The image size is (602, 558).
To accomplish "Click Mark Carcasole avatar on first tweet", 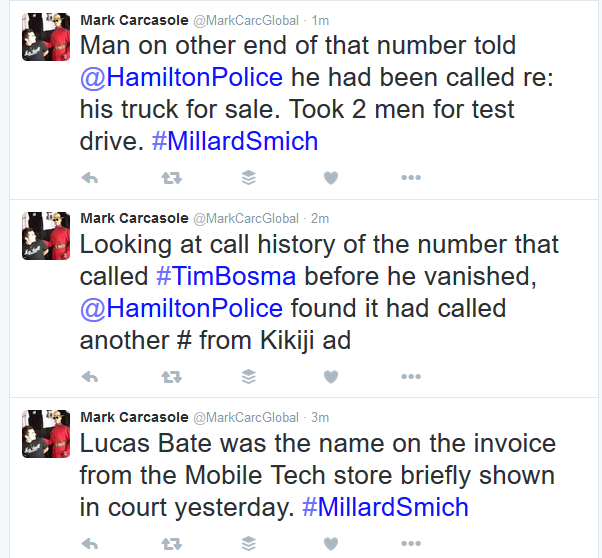I will click(x=45, y=37).
